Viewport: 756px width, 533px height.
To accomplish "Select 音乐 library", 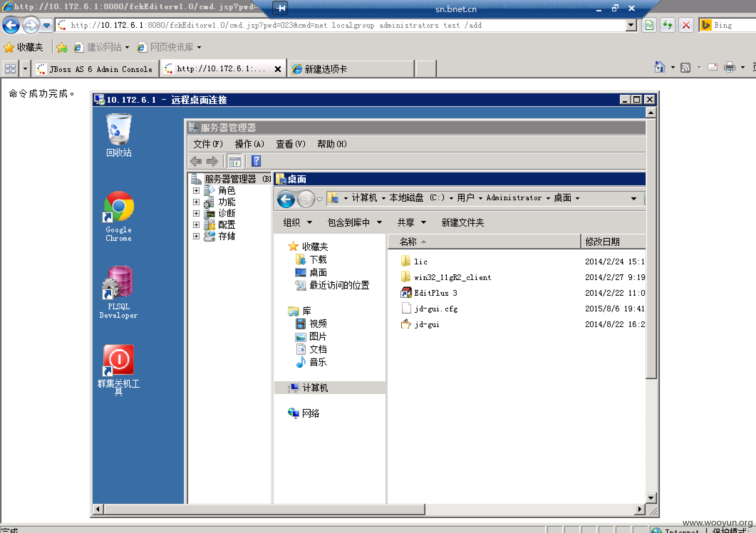I will (311, 362).
